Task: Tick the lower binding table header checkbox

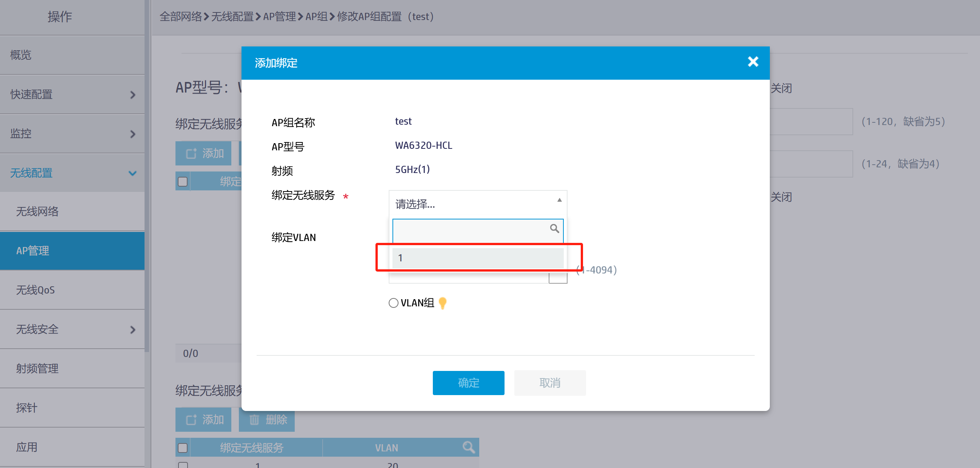Action: click(183, 448)
